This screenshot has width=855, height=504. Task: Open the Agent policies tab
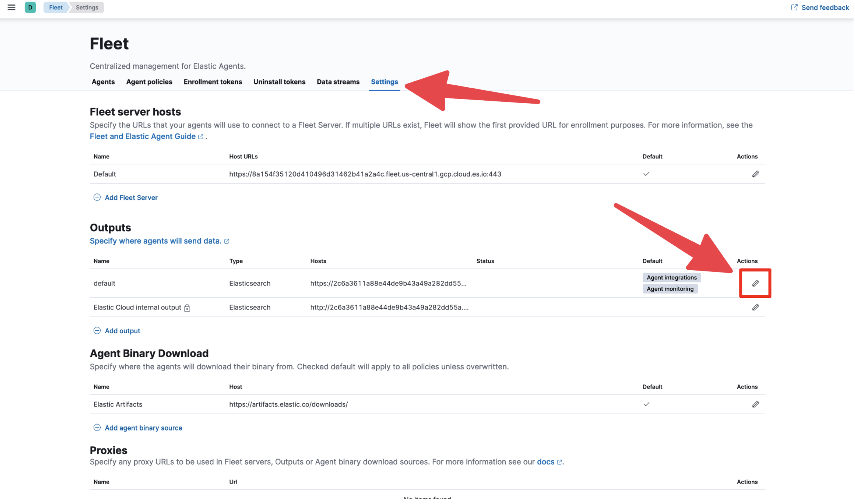(149, 82)
